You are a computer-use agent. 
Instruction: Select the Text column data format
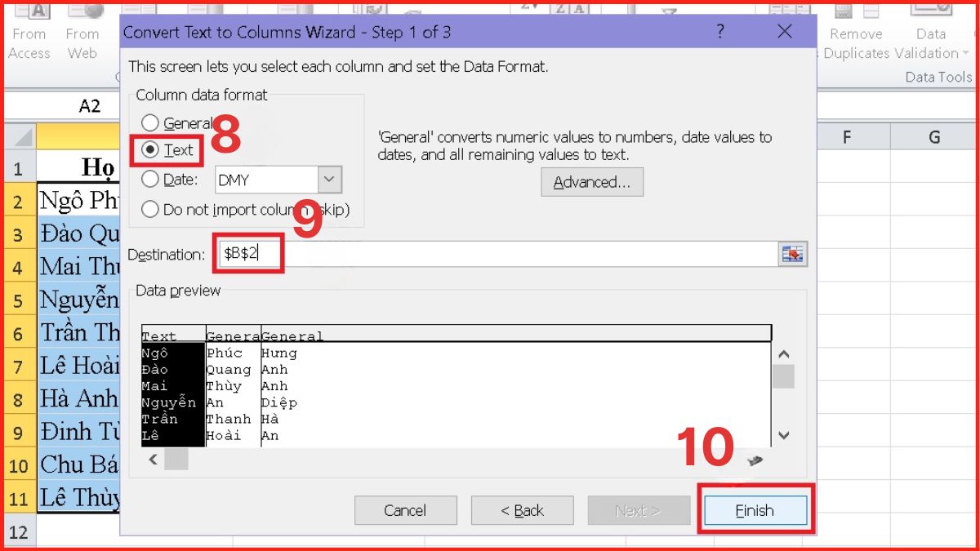[x=151, y=150]
